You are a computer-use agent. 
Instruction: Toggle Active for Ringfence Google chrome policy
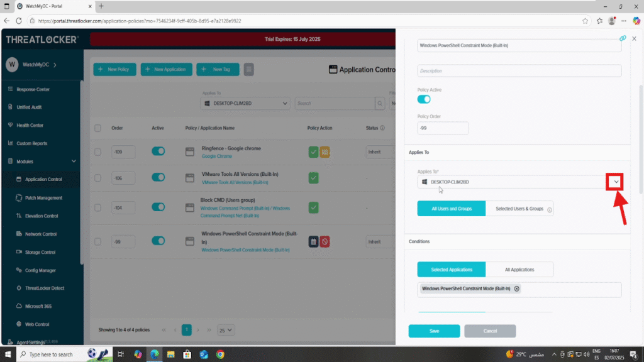coord(158,151)
